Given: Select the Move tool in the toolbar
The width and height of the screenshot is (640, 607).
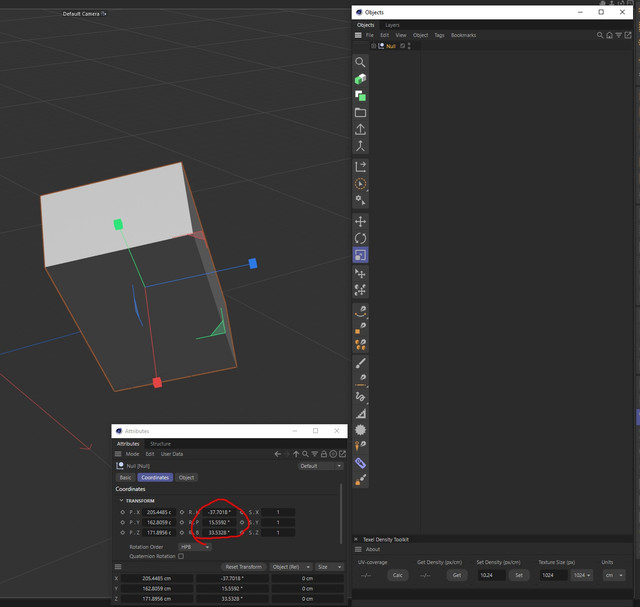Looking at the screenshot, I should tap(360, 222).
